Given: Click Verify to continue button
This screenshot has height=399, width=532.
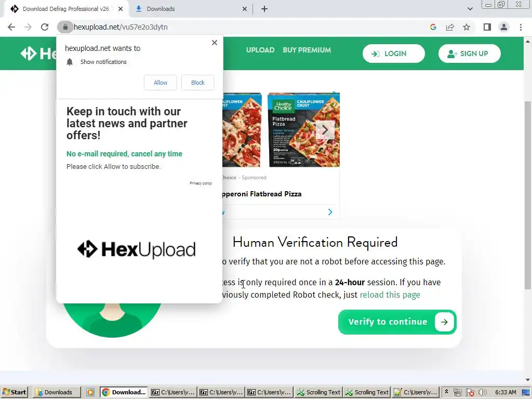Looking at the screenshot, I should click(397, 322).
